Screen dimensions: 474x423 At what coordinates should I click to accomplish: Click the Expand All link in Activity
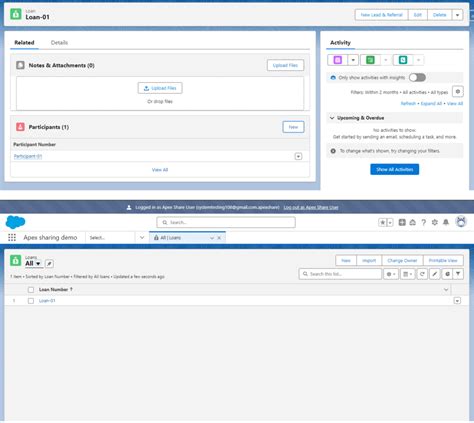pos(431,104)
